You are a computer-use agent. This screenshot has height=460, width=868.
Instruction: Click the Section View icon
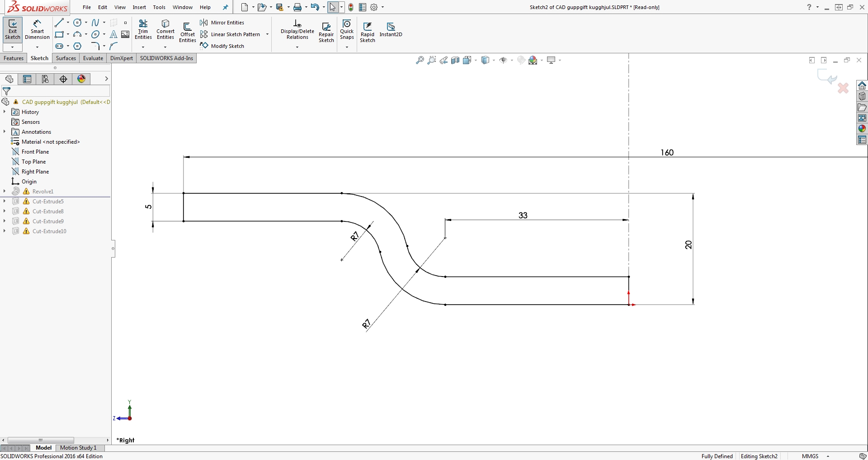pyautogui.click(x=455, y=60)
